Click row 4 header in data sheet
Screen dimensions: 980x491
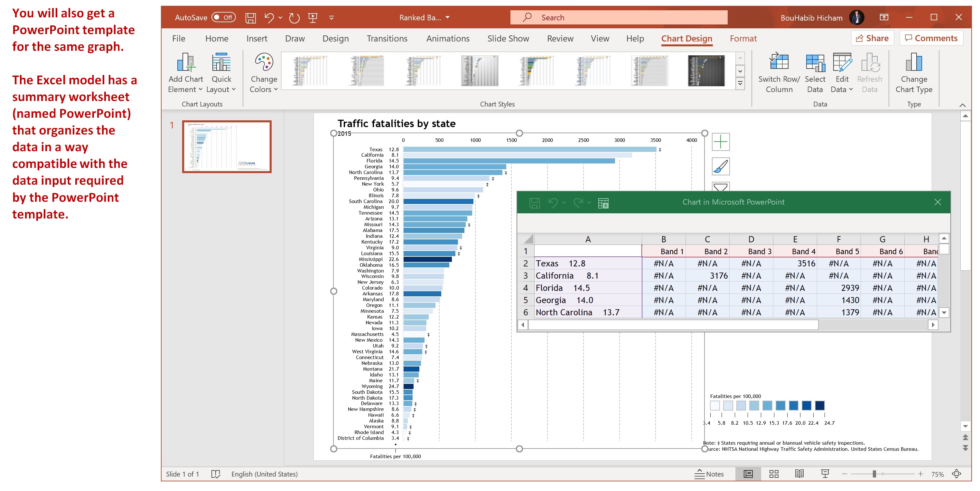click(x=525, y=288)
